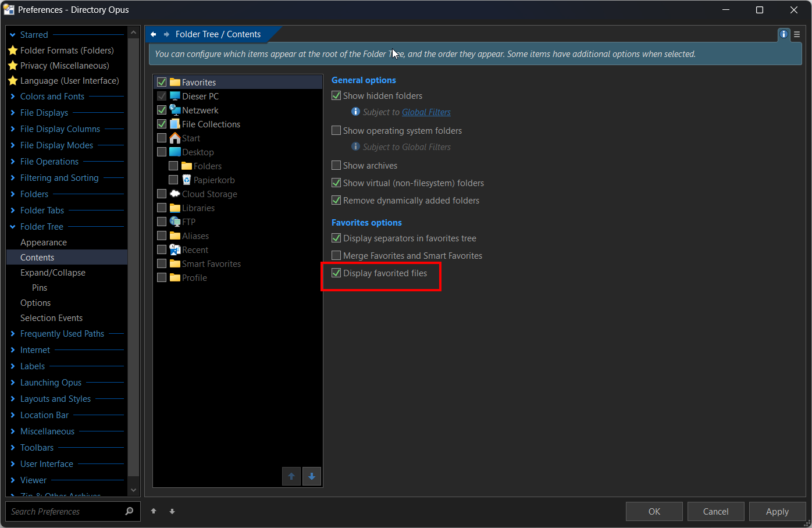Enable the Cloud Storage checkbox

tap(162, 194)
